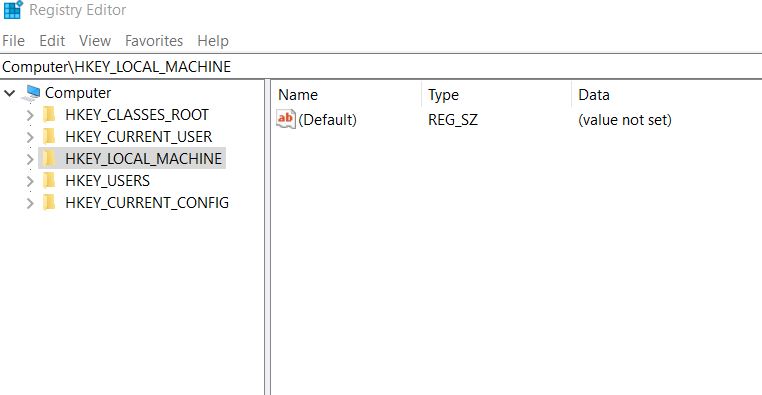The width and height of the screenshot is (762, 395).
Task: Open the Favorites menu
Action: [154, 41]
